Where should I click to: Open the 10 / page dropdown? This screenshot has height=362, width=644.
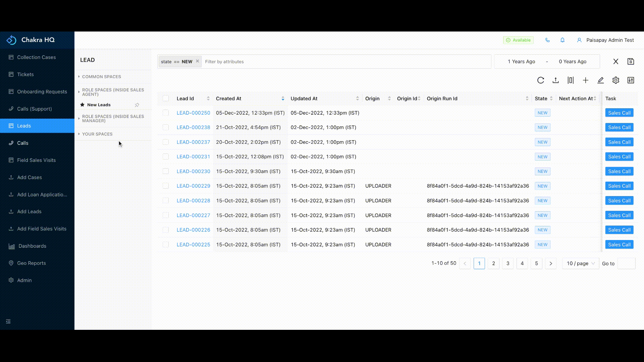[580, 263]
